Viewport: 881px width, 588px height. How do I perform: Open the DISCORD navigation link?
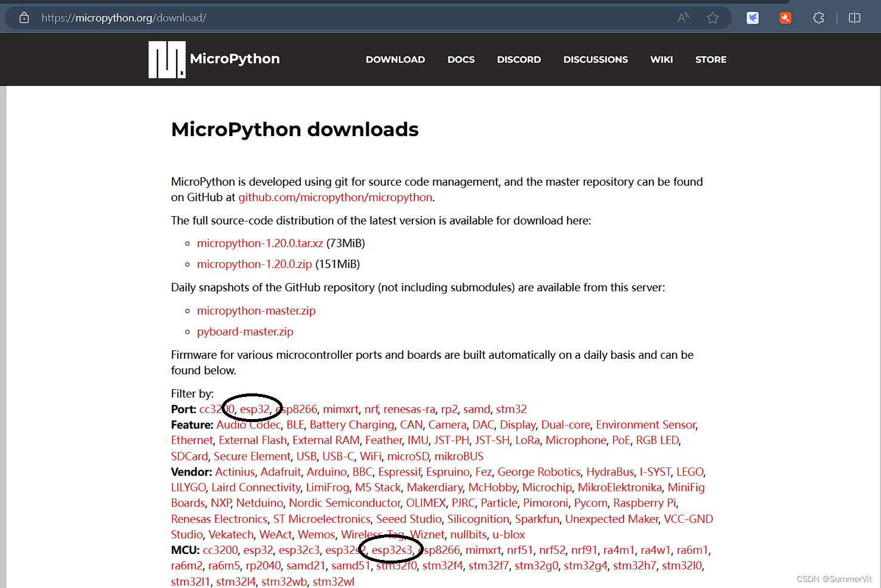coord(519,59)
